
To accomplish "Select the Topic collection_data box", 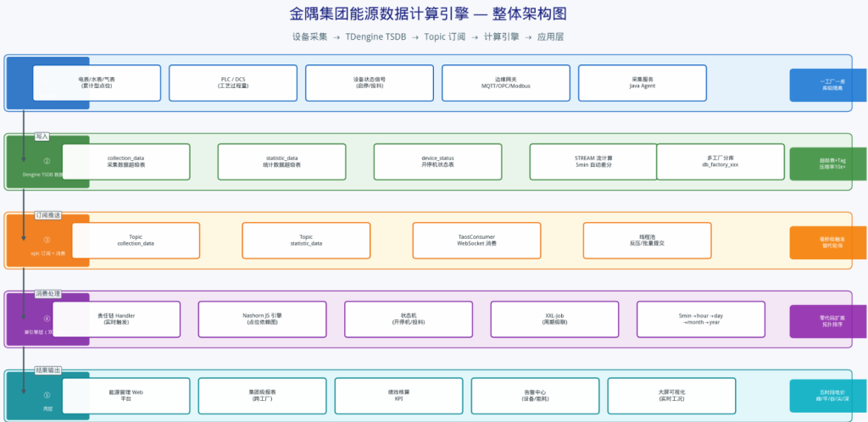I will tap(136, 241).
